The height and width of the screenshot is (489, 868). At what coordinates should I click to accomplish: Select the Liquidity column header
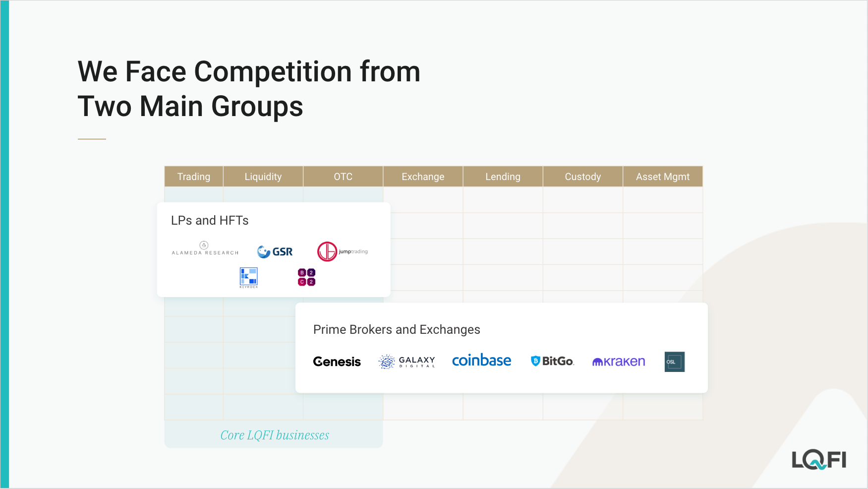tap(263, 177)
